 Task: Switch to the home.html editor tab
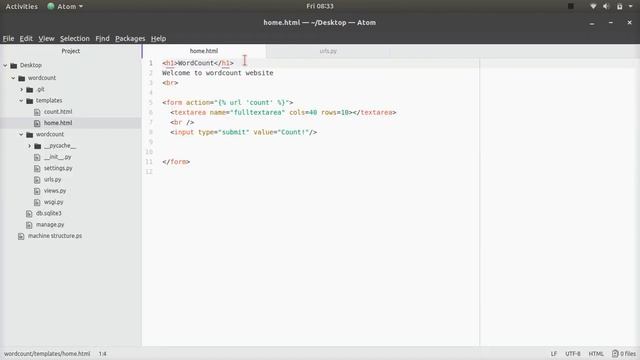[204, 51]
